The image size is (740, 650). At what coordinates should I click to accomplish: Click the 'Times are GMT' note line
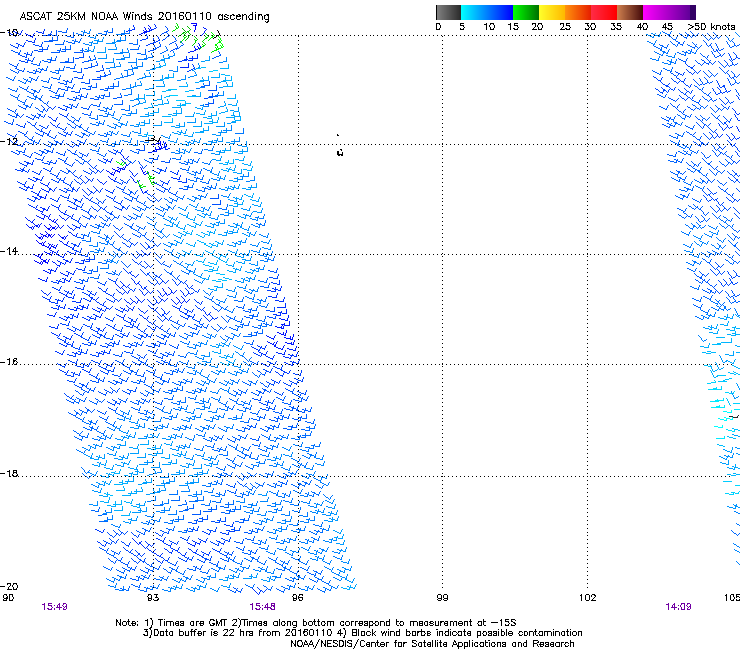tap(316, 623)
